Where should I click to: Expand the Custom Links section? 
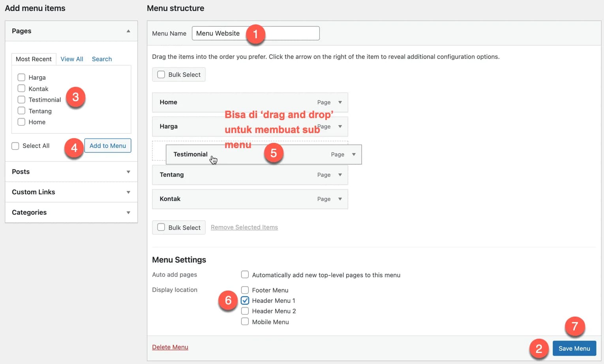(x=128, y=192)
